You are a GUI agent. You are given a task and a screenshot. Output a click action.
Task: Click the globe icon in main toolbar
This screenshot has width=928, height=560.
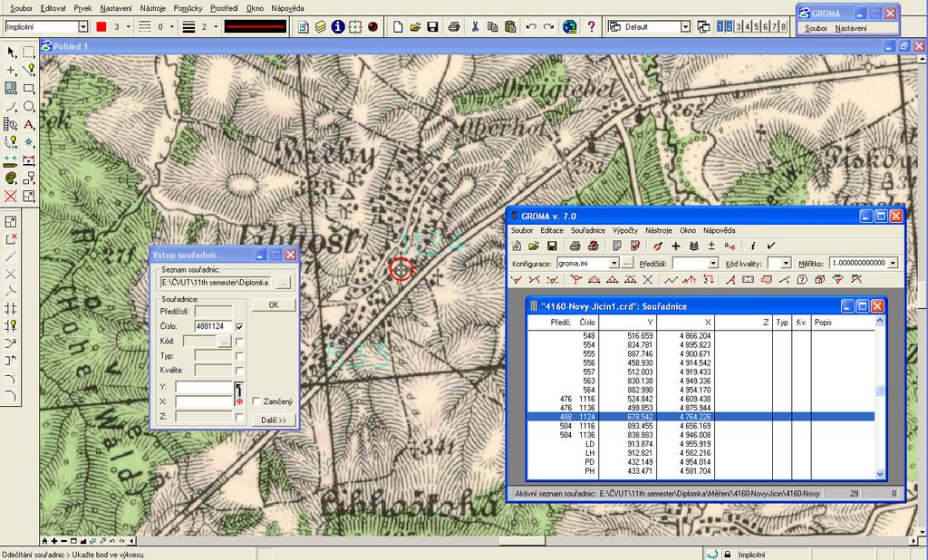570,26
